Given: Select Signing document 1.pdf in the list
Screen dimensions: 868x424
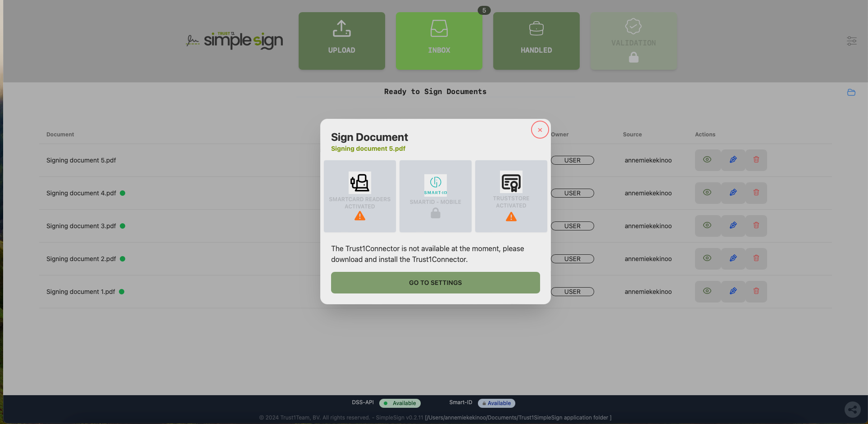Looking at the screenshot, I should pos(81,292).
